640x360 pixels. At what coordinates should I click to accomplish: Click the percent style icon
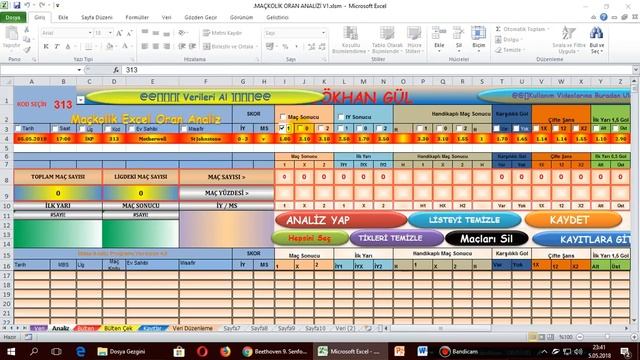point(285,47)
